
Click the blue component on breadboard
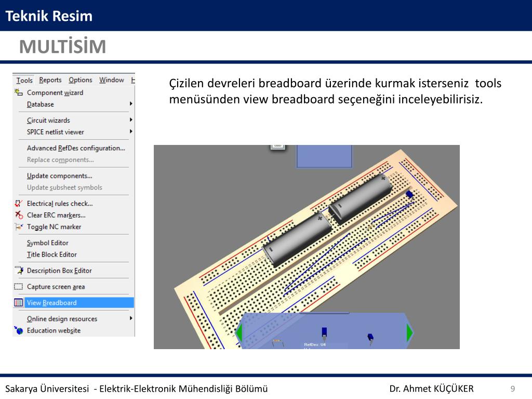click(409, 194)
